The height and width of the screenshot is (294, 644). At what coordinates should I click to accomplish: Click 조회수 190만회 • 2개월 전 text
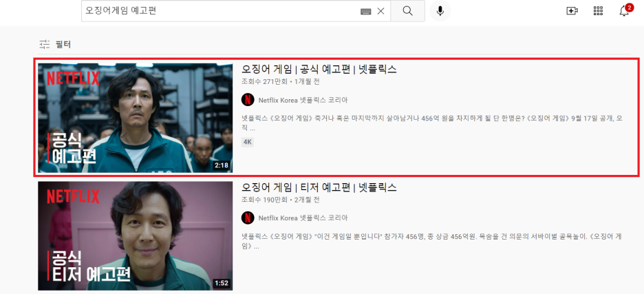(x=281, y=200)
